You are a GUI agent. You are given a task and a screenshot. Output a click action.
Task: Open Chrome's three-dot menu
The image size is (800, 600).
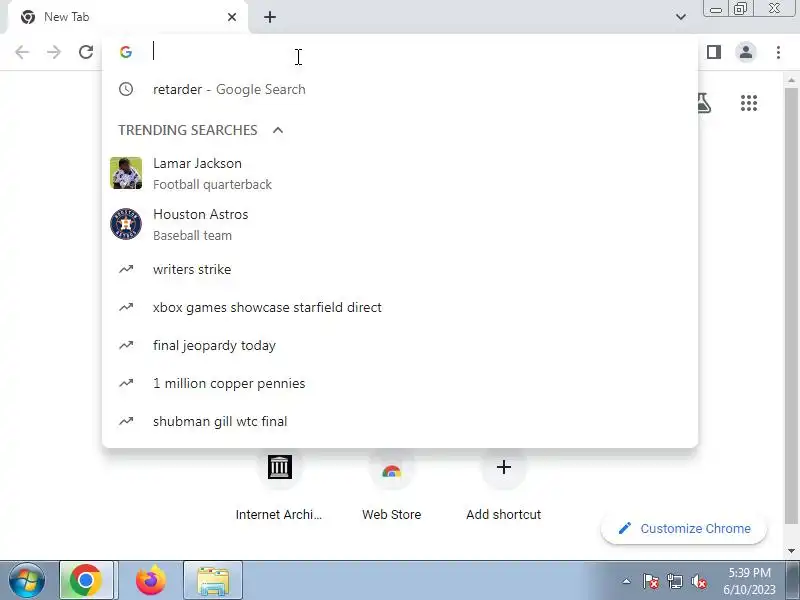[778, 52]
